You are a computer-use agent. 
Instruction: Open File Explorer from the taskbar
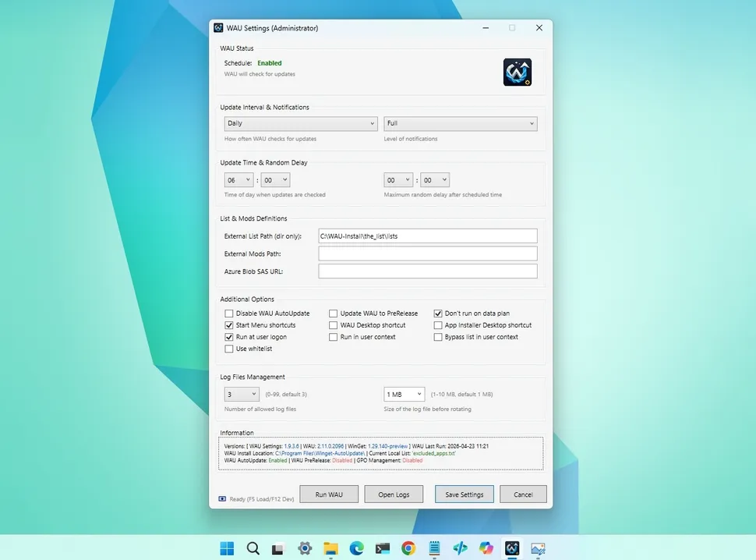[330, 548]
